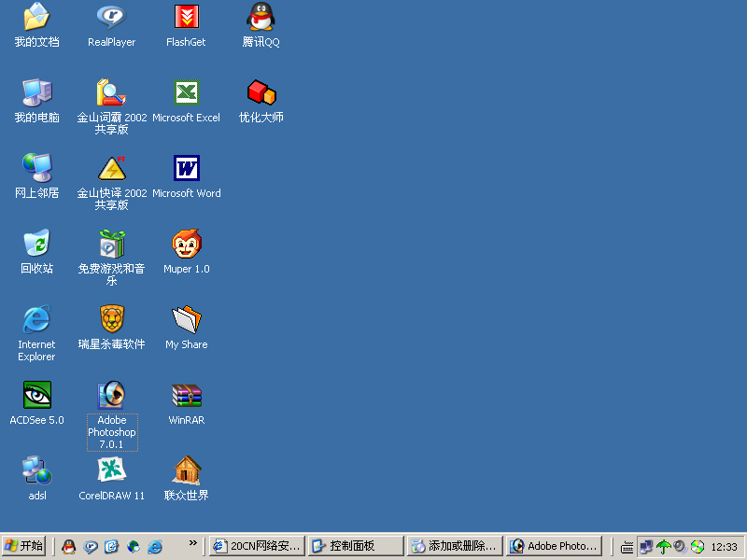Click the globe quick launch icon
Viewport: 747px width, 560px height.
[133, 546]
